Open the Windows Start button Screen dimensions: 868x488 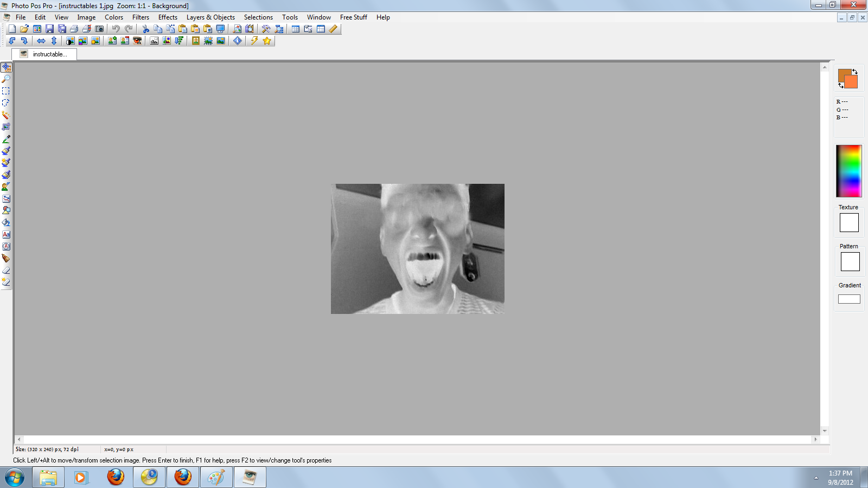pos(15,478)
